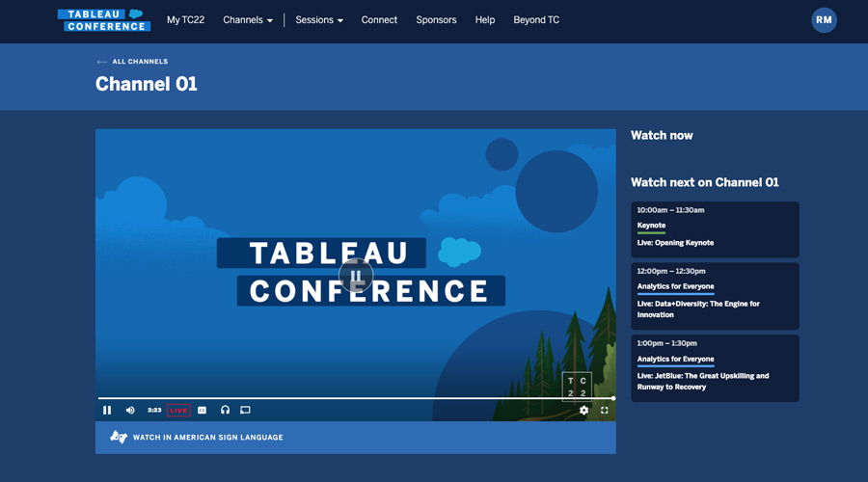Open the Live: Opening Keynote session card

tap(715, 229)
